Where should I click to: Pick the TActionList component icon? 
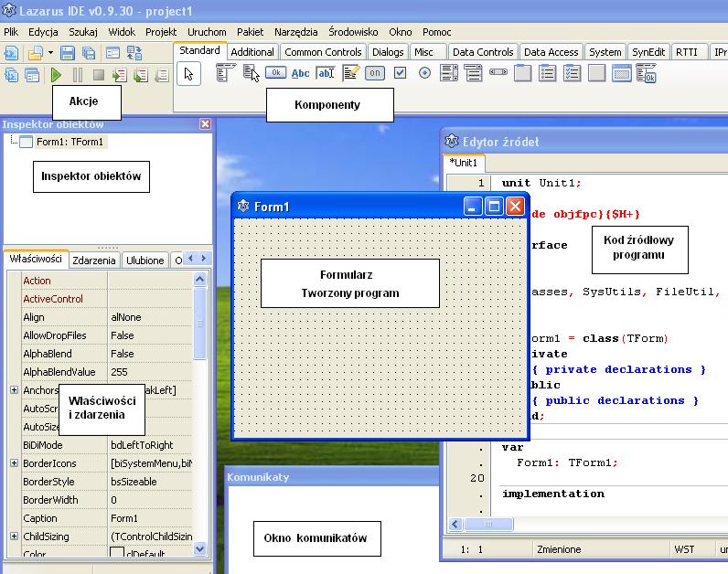click(x=646, y=73)
